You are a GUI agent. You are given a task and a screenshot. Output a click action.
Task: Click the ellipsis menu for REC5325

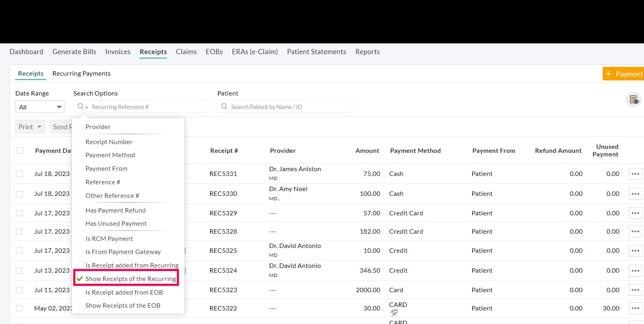coord(635,251)
